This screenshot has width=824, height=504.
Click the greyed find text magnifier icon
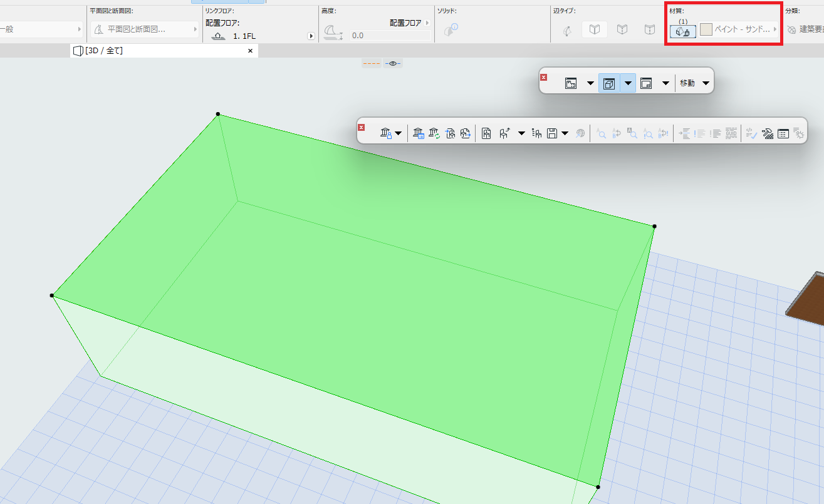pyautogui.click(x=600, y=133)
